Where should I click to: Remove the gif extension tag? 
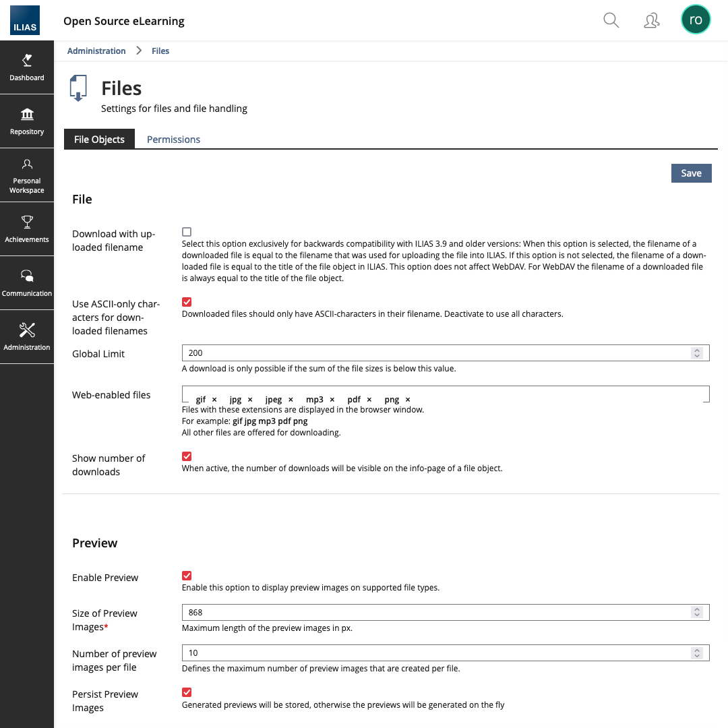[214, 399]
